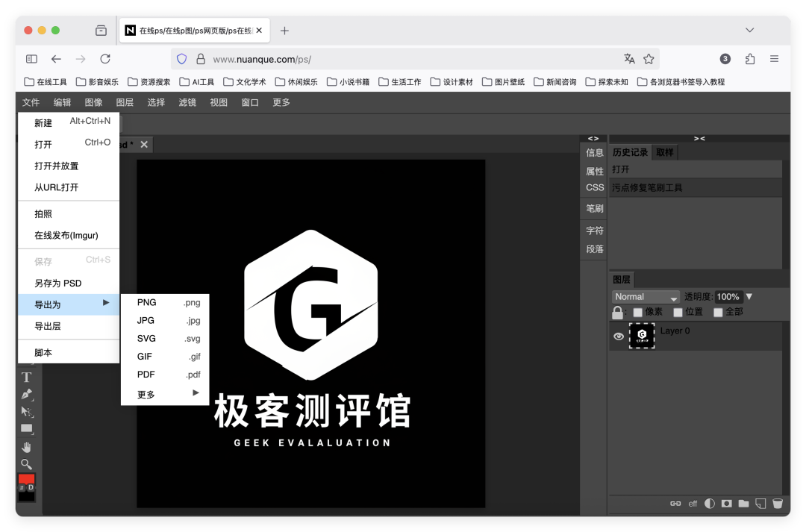
Task: Open a new browser tab
Action: (x=284, y=31)
